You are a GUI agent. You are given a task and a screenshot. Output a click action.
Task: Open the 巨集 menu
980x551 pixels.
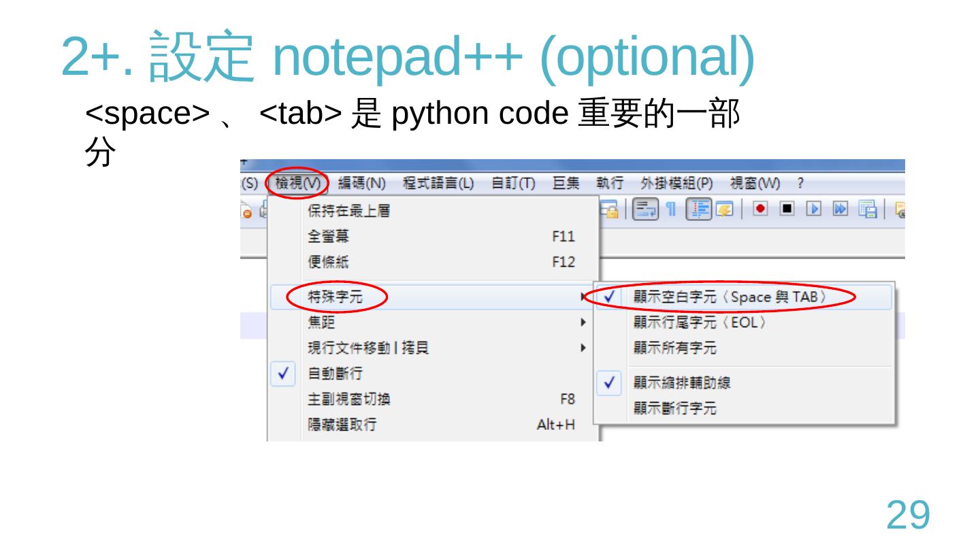click(x=566, y=183)
